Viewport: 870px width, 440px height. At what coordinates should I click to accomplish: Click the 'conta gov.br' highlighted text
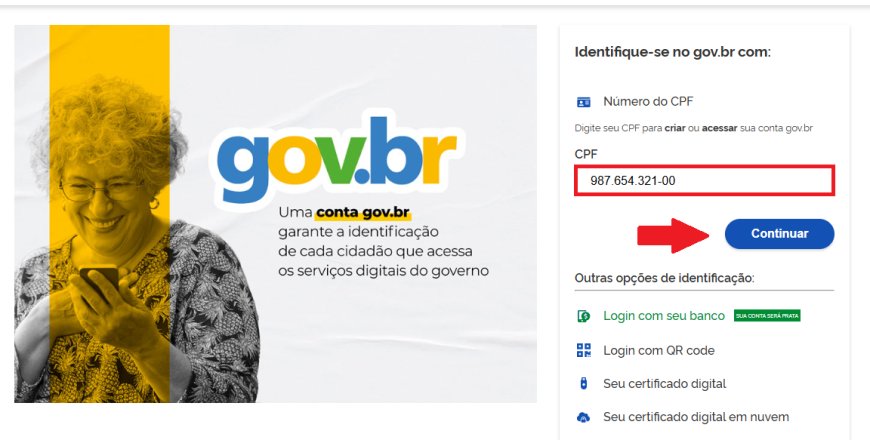[x=363, y=213]
